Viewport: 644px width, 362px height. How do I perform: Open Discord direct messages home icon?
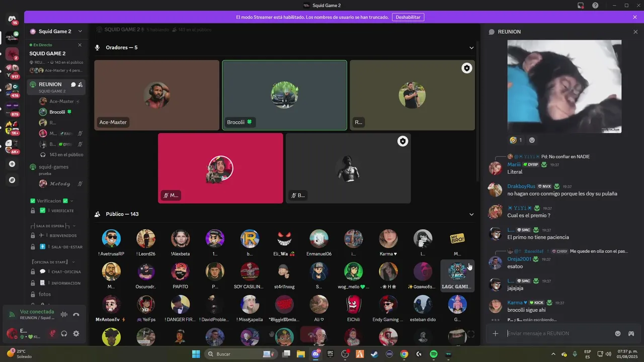click(x=12, y=19)
